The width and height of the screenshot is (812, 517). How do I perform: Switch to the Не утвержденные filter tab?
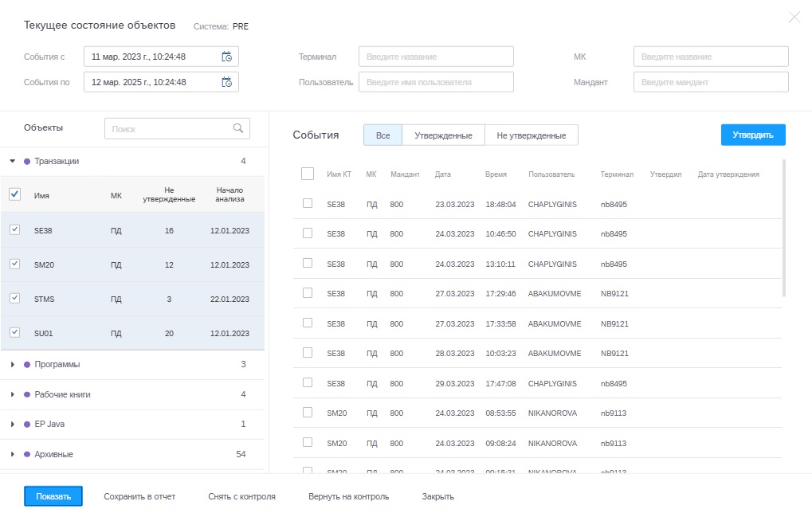click(531, 135)
